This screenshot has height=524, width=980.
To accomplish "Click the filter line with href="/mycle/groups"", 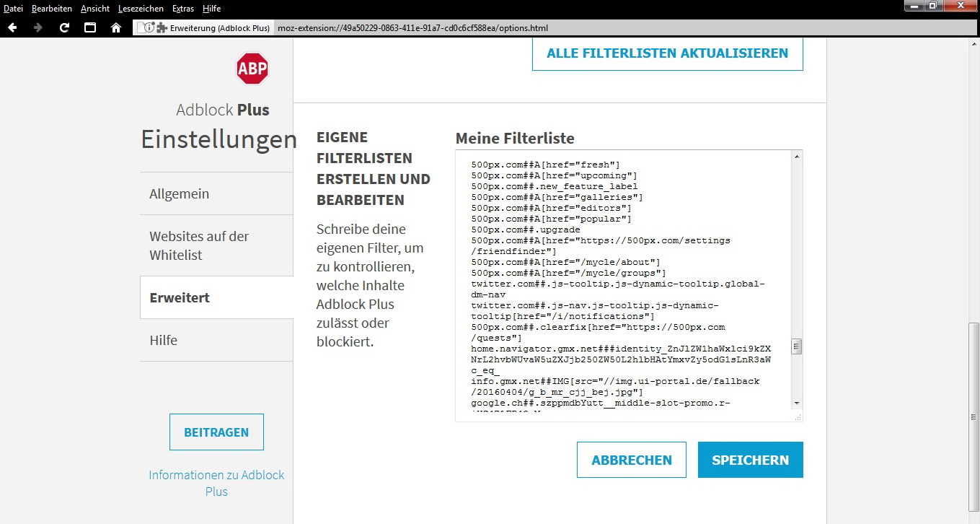I will click(568, 273).
